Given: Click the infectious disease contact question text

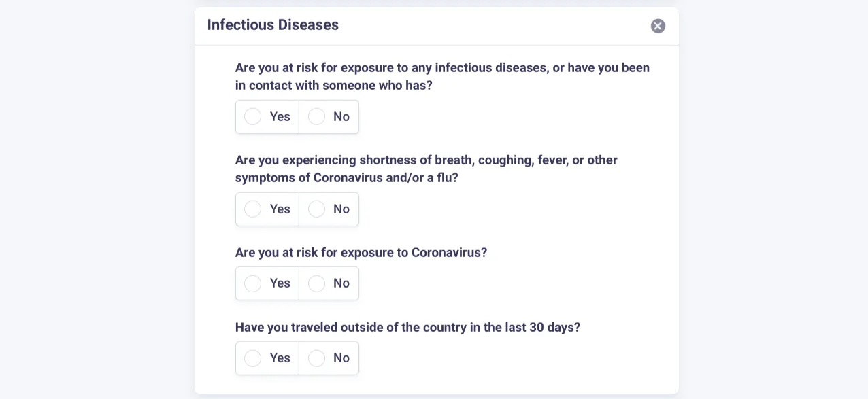Looking at the screenshot, I should 442,76.
